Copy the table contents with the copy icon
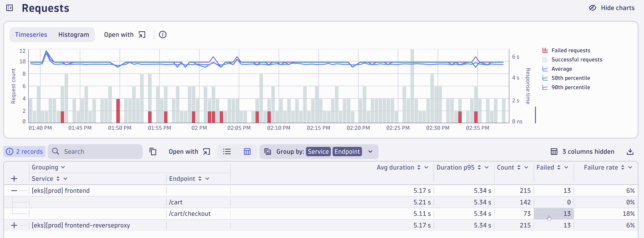The width and height of the screenshot is (644, 238). tap(153, 152)
